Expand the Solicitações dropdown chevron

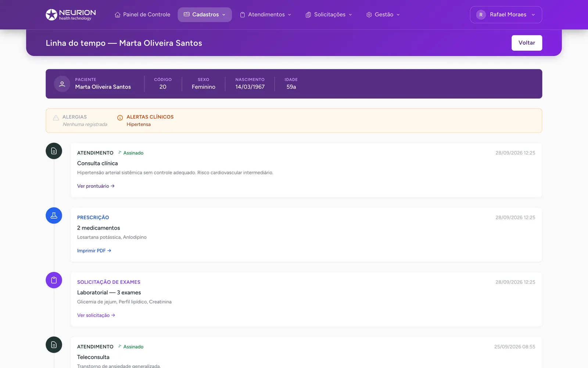coord(350,15)
